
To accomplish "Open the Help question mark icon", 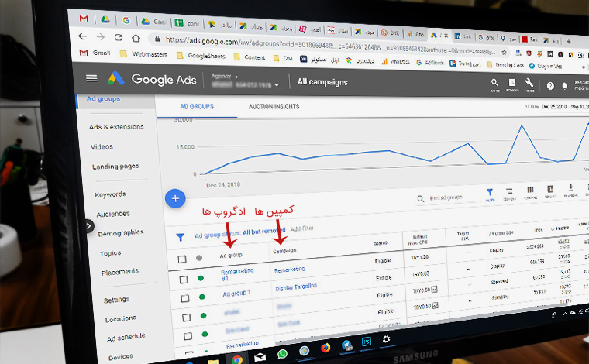I will point(550,86).
